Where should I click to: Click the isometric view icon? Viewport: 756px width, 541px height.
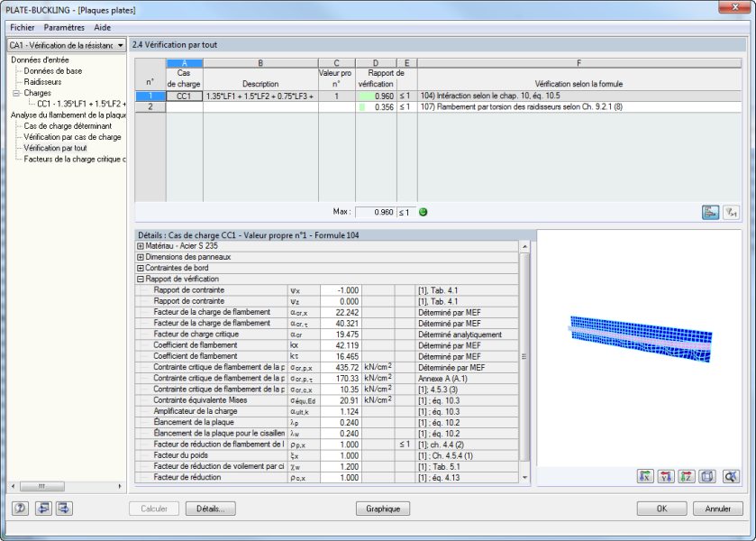click(707, 477)
